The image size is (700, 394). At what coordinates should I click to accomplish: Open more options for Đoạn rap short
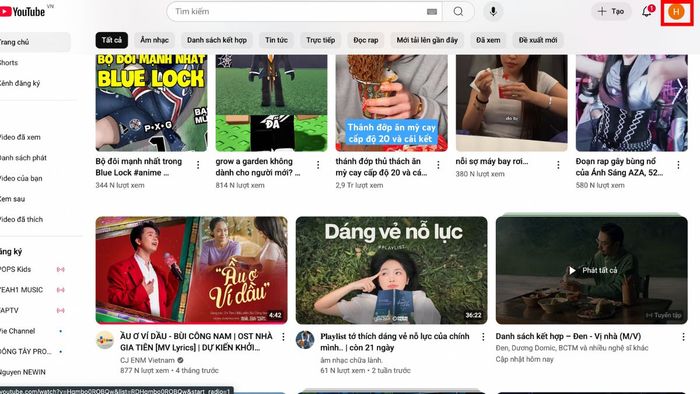pyautogui.click(x=679, y=165)
